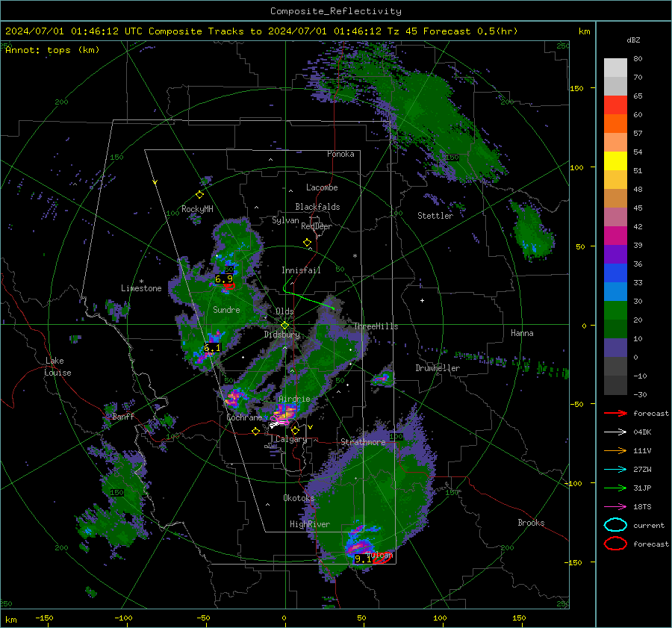Pick the bright red 65 dBZ swatch
The height and width of the screenshot is (628, 672).
pyautogui.click(x=615, y=105)
